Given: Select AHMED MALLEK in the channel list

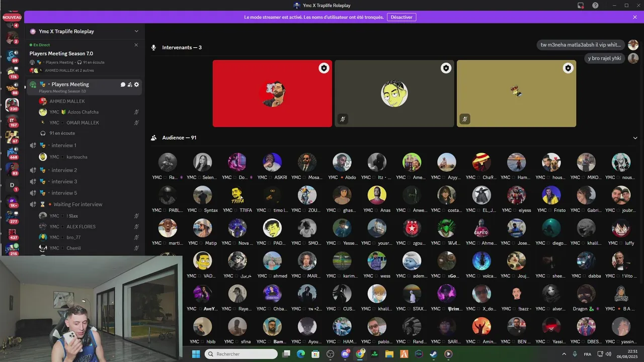Looking at the screenshot, I should 89,101.
